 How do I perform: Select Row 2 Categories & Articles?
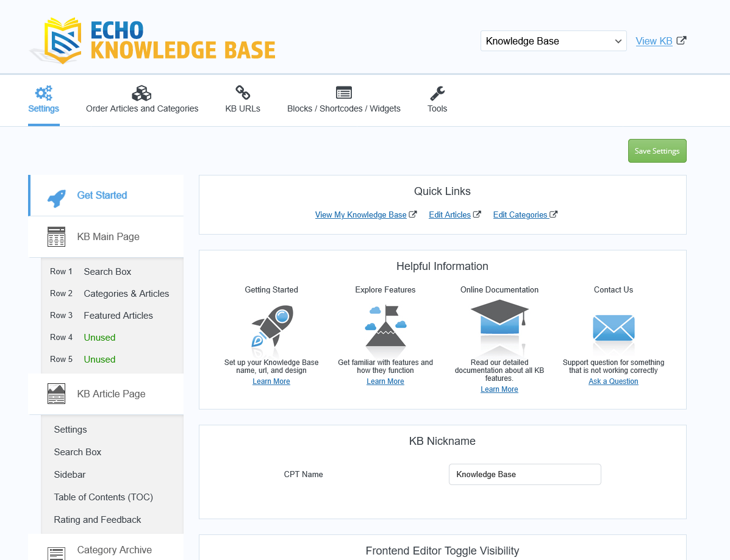point(112,294)
